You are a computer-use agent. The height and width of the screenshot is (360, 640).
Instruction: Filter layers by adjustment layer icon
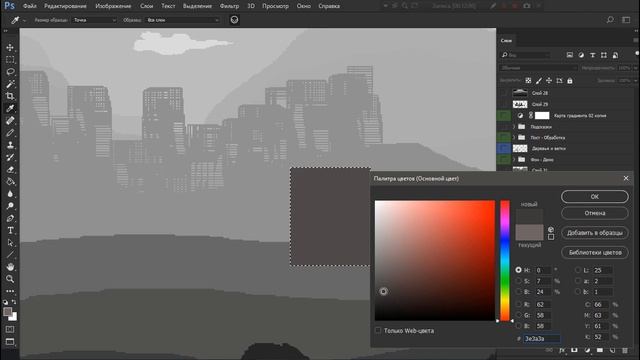click(581, 55)
